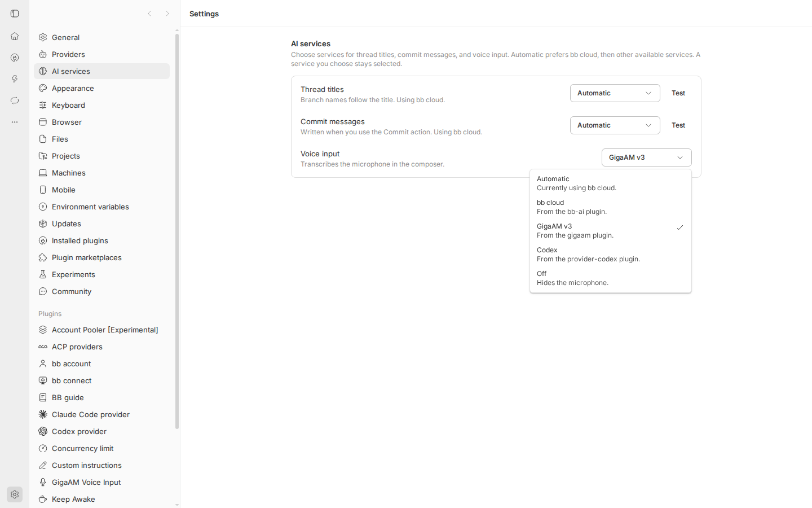Click the lightning bolt icon in left rail
812x508 pixels.
pyautogui.click(x=15, y=79)
